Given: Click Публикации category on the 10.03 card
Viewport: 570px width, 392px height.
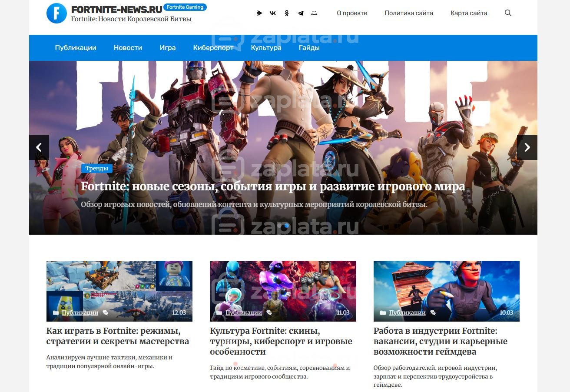Looking at the screenshot, I should point(407,312).
